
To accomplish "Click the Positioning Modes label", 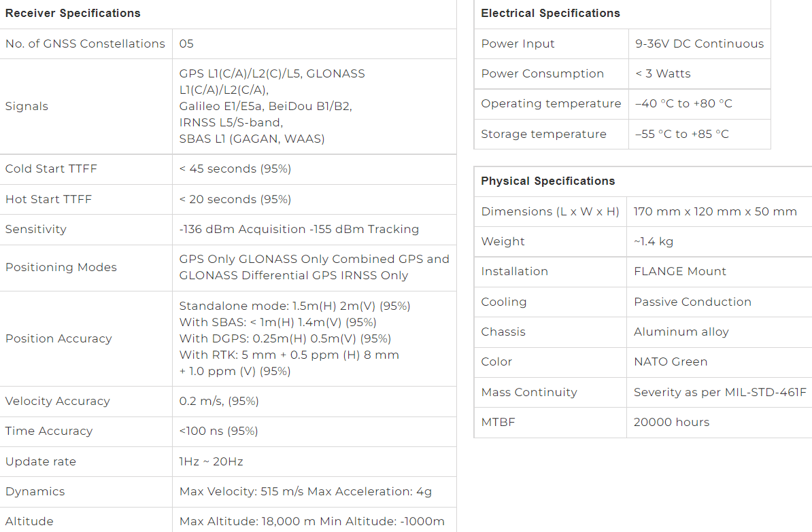I will tap(61, 268).
